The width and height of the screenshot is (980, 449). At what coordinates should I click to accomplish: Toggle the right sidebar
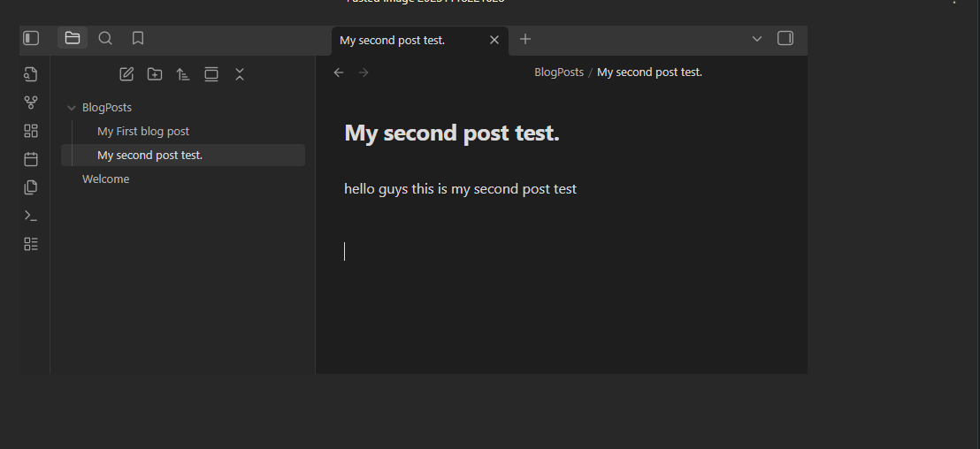pyautogui.click(x=785, y=38)
